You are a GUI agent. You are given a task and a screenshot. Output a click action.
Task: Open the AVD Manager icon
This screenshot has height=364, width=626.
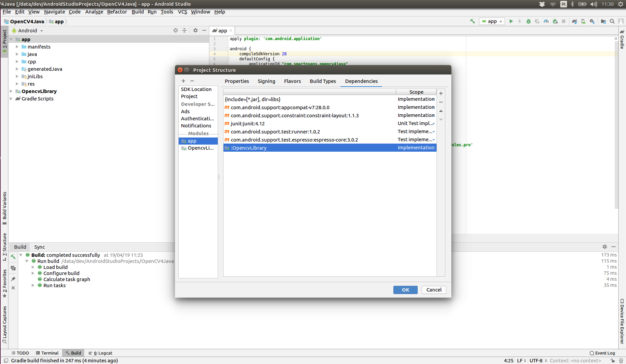[x=583, y=21]
